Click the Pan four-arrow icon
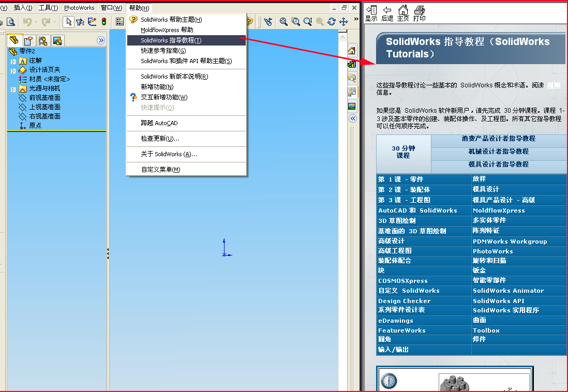 coord(343,22)
